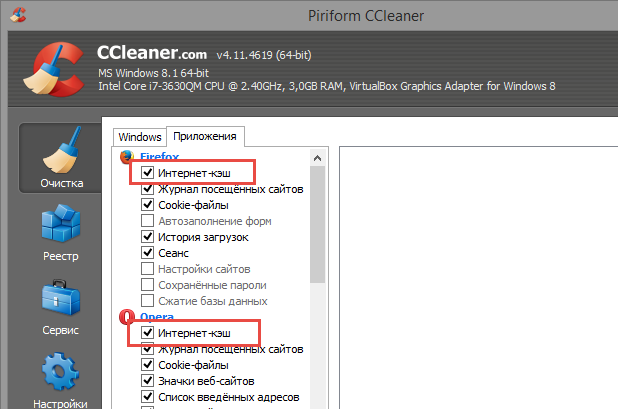
Task: Click the application list scrollbar thumb
Action: click(317, 224)
